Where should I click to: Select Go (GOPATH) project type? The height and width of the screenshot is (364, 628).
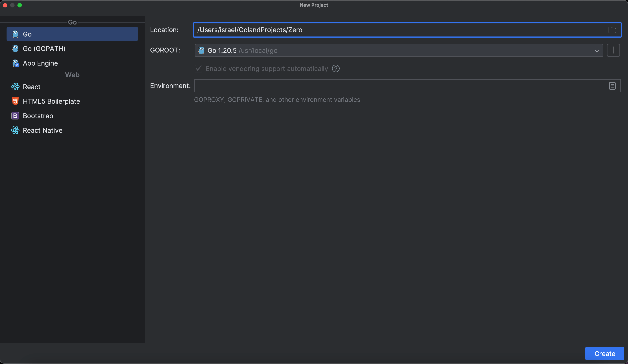44,48
